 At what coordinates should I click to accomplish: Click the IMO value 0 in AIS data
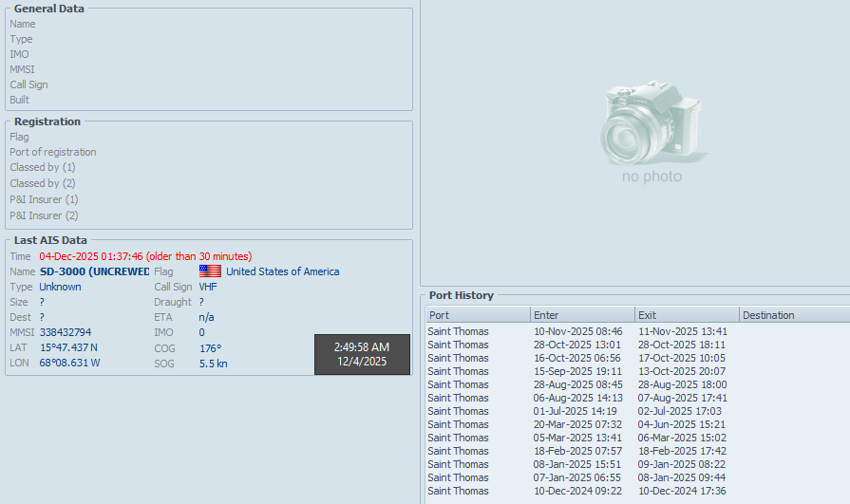[201, 332]
